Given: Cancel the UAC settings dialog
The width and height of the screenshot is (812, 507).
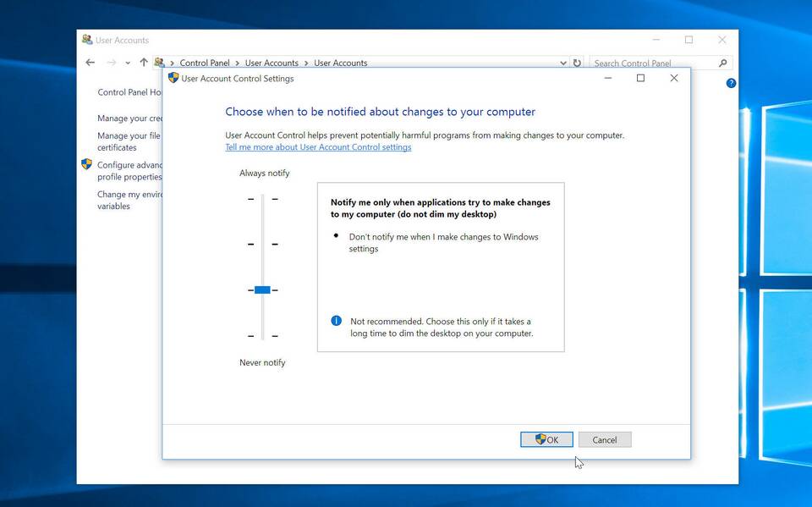Looking at the screenshot, I should (x=604, y=439).
